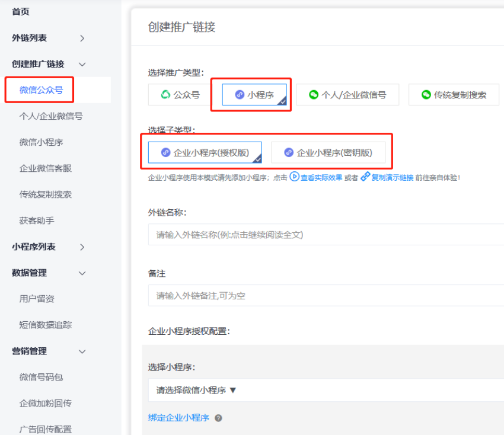Click the 复制演示链接 link
Image resolution: width=504 pixels, height=435 pixels.
click(x=392, y=178)
